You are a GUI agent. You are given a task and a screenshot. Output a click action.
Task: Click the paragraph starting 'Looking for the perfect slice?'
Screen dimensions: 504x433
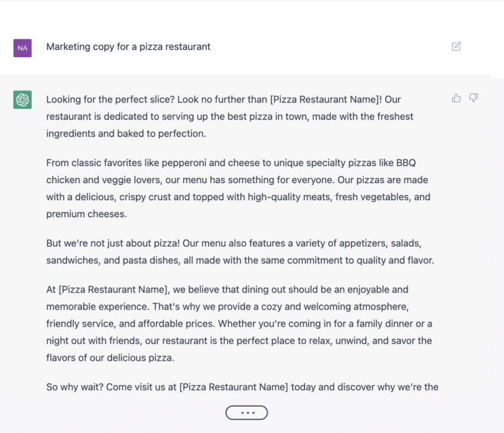[230, 116]
